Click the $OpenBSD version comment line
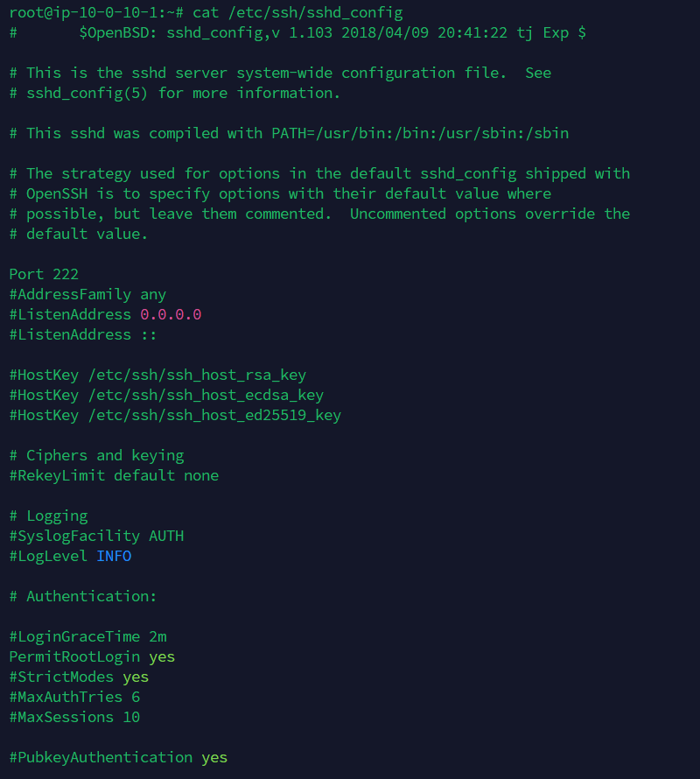The width and height of the screenshot is (700, 779). click(297, 33)
